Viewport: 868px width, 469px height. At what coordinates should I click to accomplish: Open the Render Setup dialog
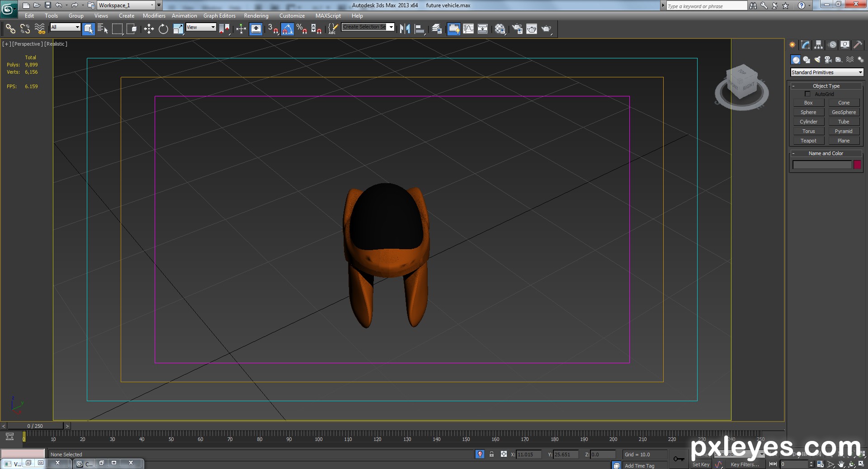tap(517, 29)
